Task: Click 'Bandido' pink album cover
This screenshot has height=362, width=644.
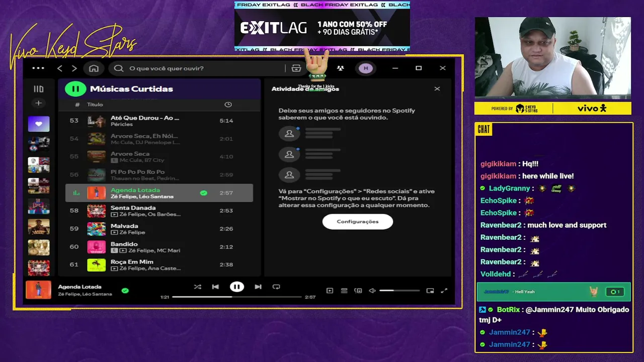Action: tap(97, 247)
